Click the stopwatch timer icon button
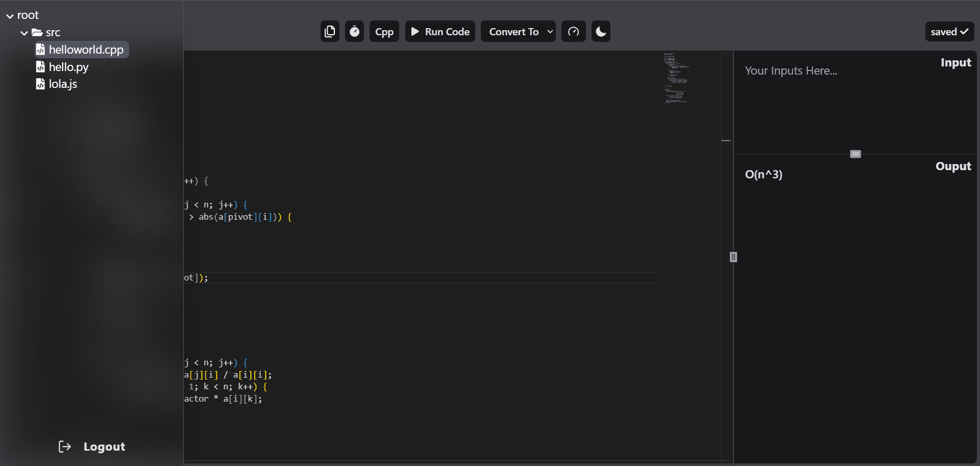980x466 pixels. pyautogui.click(x=354, y=31)
